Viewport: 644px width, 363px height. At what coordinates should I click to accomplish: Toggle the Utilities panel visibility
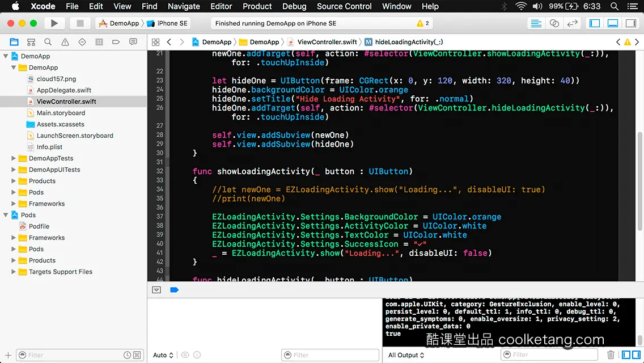click(631, 23)
